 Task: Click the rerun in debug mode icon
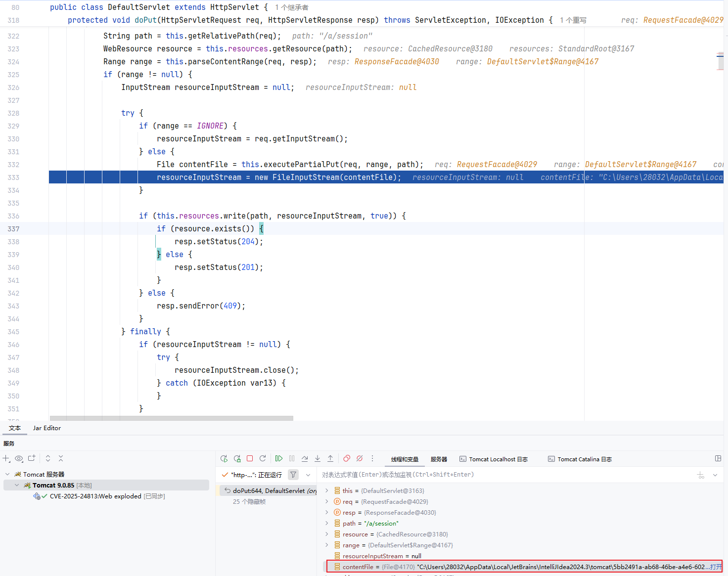pos(237,458)
